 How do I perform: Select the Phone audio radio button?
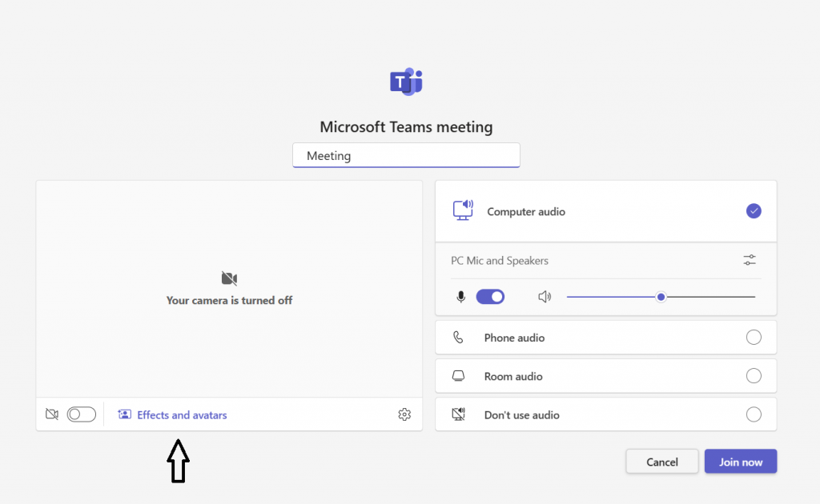coord(754,338)
